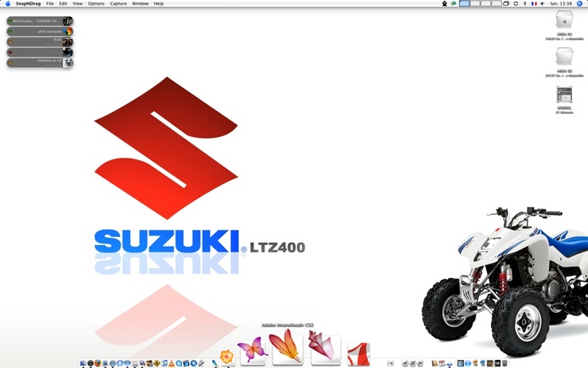Switch to the third virtual desktop box

click(x=486, y=4)
